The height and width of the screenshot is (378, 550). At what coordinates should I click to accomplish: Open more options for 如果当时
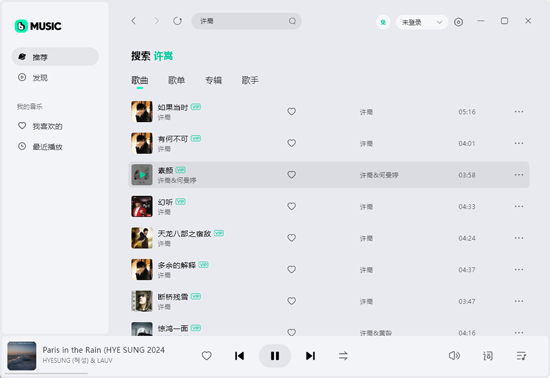coord(519,112)
